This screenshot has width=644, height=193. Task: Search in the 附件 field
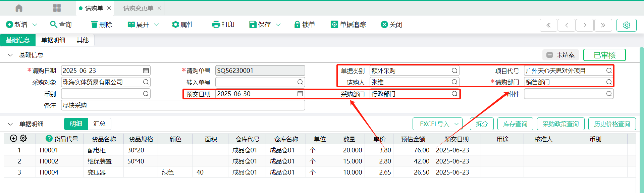[609, 94]
